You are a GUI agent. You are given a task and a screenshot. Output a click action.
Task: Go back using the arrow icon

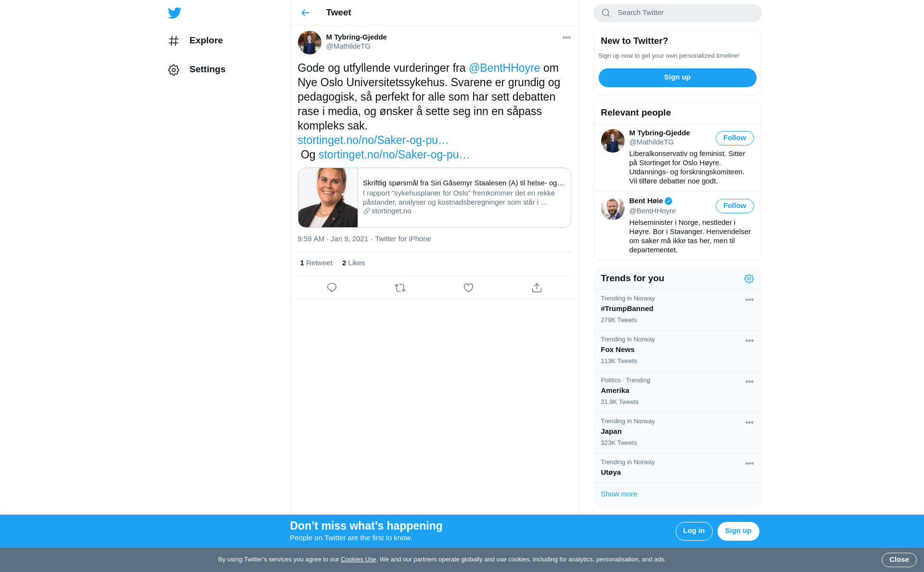305,13
